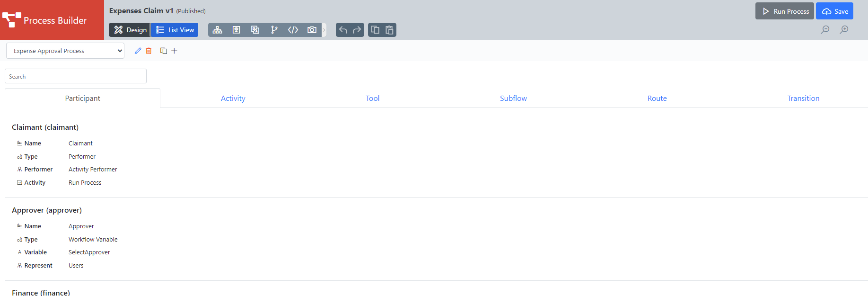Click the Finance (finance) heading

point(41,293)
